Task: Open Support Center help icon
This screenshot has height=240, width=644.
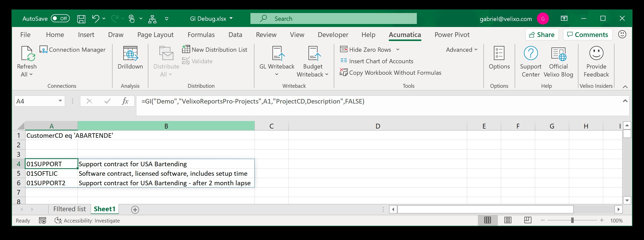Action: (531, 53)
